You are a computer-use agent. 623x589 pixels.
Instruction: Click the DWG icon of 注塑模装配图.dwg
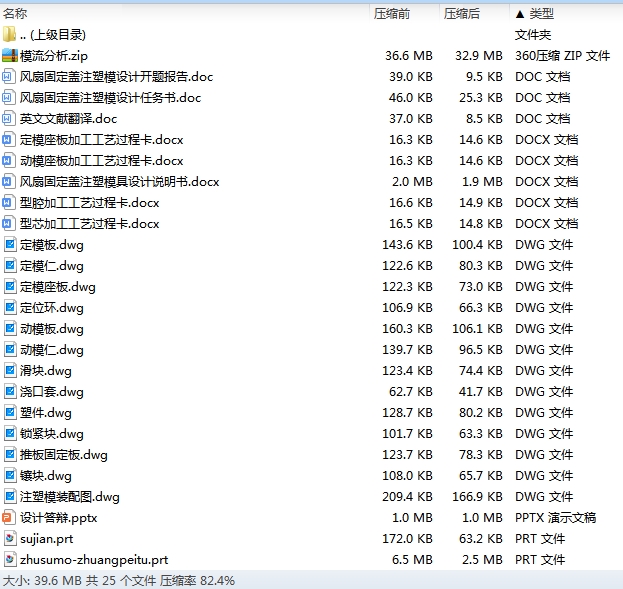pyautogui.click(x=10, y=497)
